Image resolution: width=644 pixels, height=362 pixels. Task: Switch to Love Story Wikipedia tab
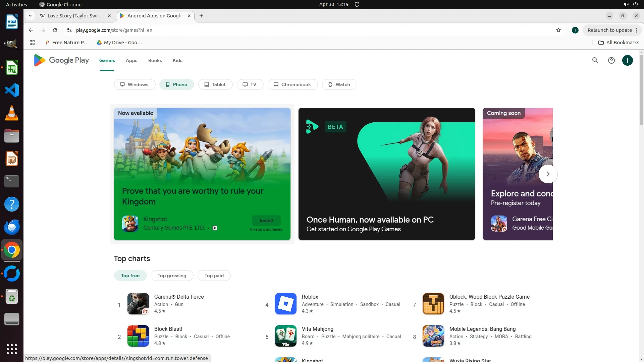click(x=74, y=16)
